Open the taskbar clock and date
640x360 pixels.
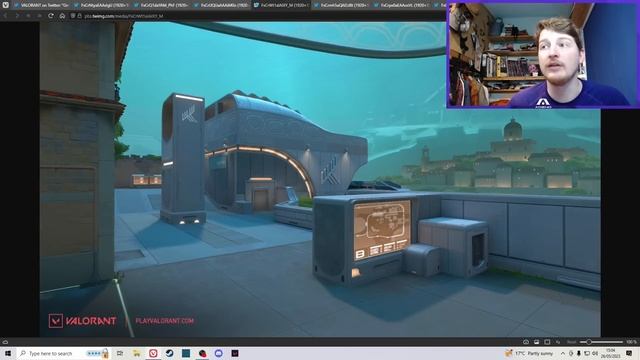pos(611,353)
